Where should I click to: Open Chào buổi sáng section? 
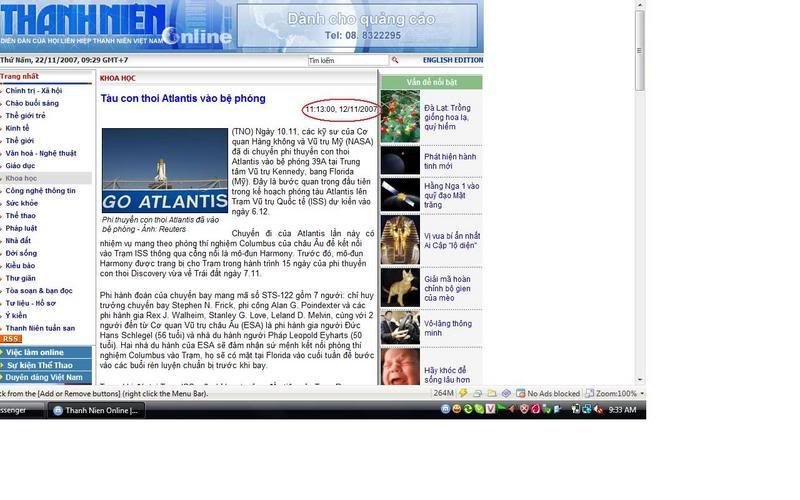coord(32,103)
